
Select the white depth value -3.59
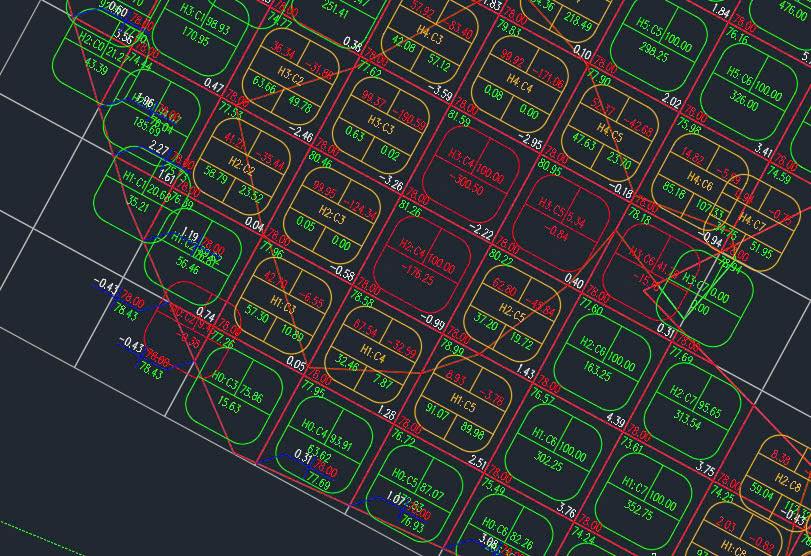[x=441, y=93]
